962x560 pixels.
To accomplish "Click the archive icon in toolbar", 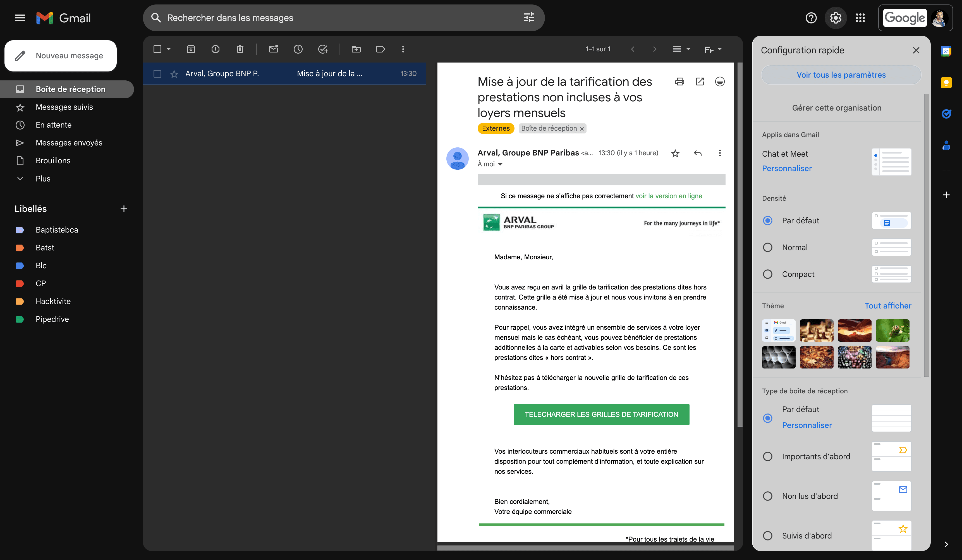I will tap(191, 49).
